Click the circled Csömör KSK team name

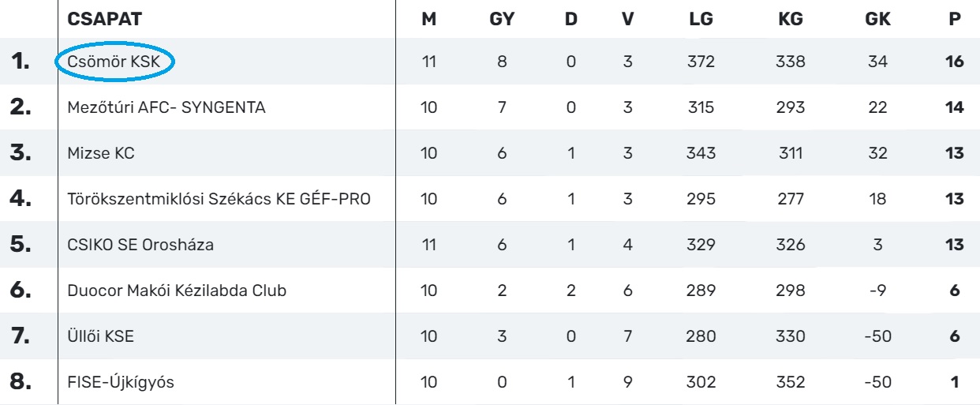click(x=114, y=62)
